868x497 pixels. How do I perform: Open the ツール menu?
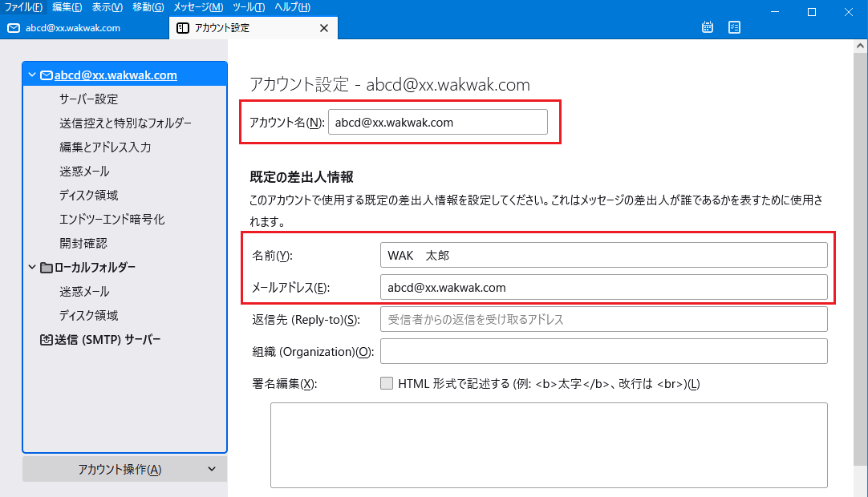pyautogui.click(x=249, y=7)
